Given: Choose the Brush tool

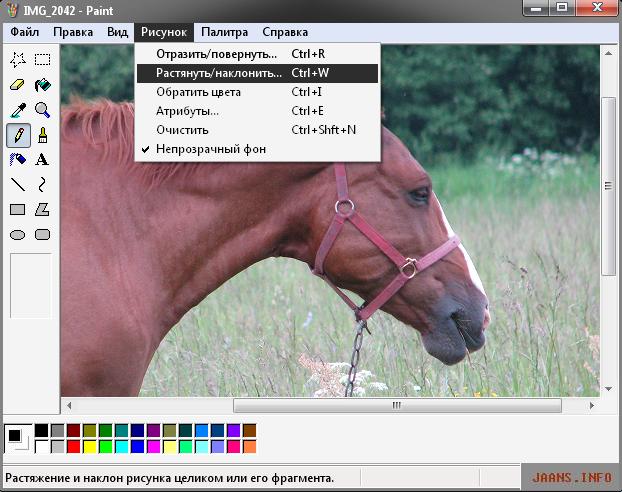Looking at the screenshot, I should (42, 134).
